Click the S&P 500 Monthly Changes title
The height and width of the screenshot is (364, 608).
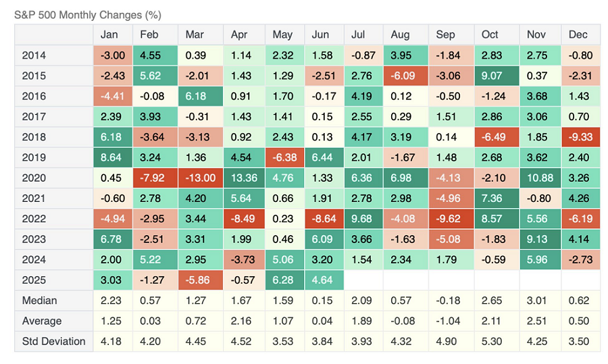click(88, 15)
